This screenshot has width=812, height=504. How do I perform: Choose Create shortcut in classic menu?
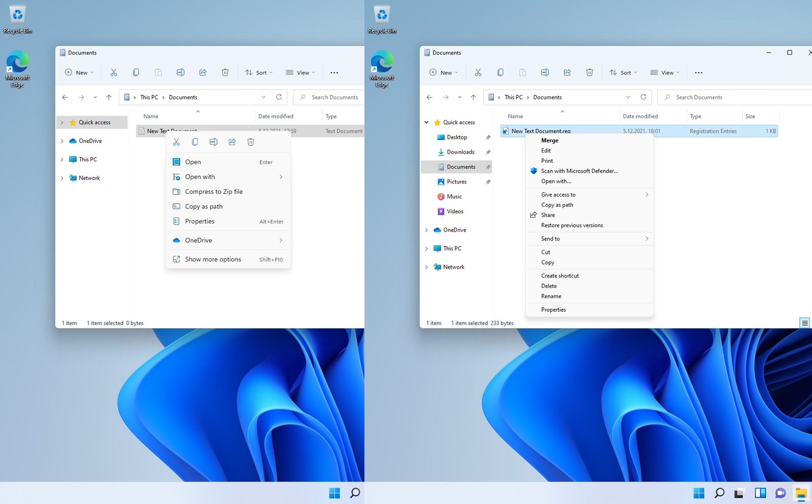pyautogui.click(x=589, y=276)
